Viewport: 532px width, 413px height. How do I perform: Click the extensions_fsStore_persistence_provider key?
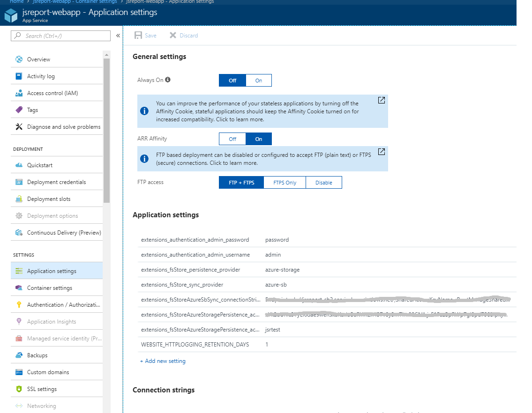click(x=191, y=270)
